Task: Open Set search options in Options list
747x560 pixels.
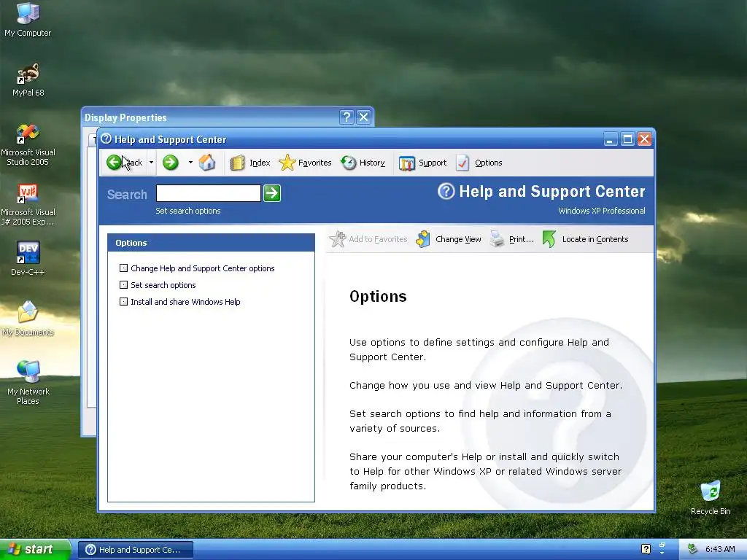Action: click(163, 285)
